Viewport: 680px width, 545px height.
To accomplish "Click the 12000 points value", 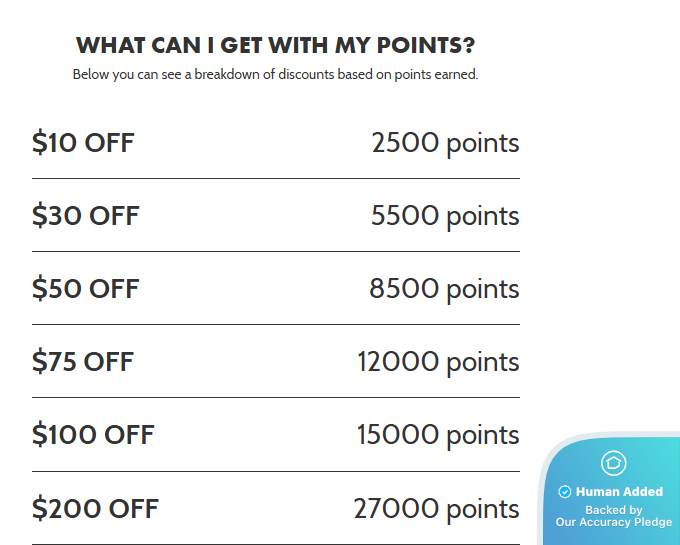I will [438, 362].
